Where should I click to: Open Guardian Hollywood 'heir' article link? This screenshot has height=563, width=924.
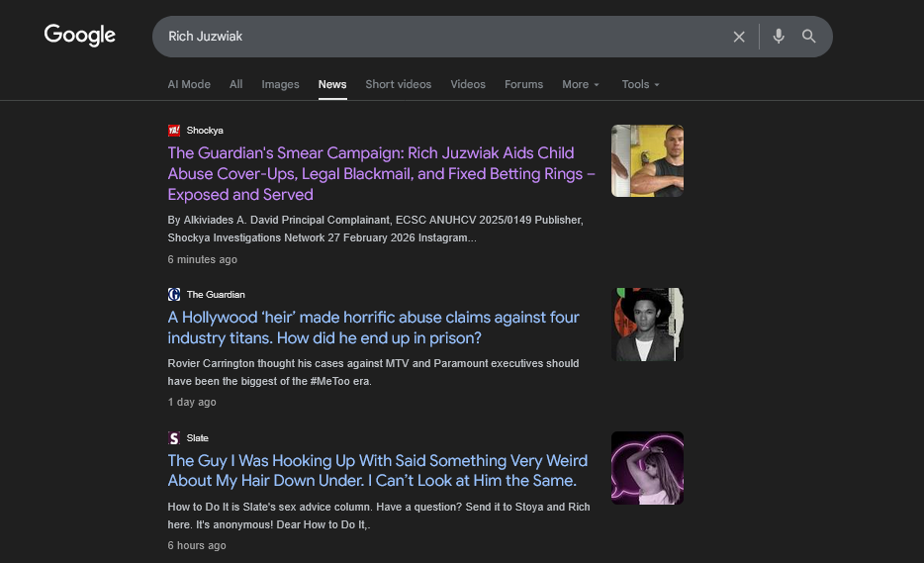coord(373,328)
